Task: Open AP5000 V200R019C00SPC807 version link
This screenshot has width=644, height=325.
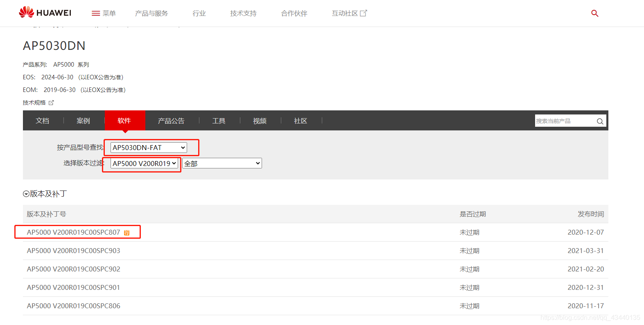Action: click(74, 232)
